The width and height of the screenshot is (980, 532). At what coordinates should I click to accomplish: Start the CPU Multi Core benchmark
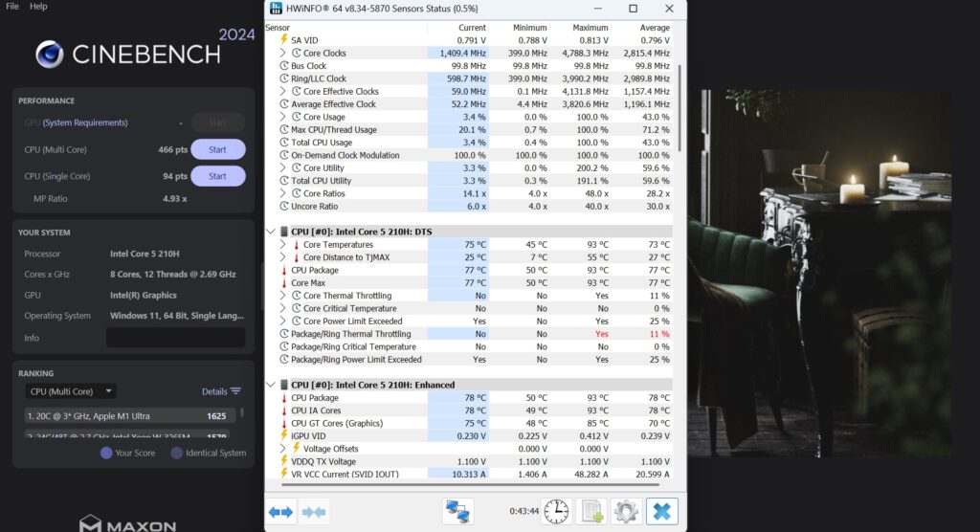pos(217,149)
